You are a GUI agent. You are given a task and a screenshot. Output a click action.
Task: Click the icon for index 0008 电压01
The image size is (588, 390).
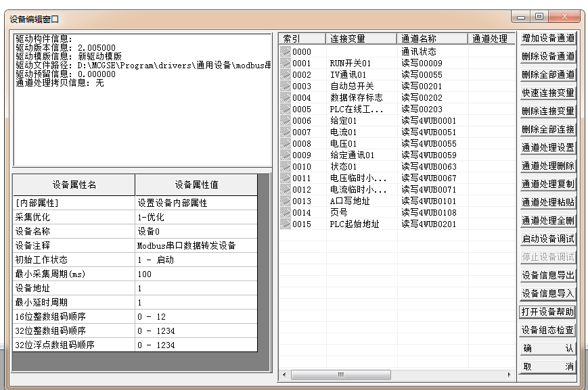(285, 143)
